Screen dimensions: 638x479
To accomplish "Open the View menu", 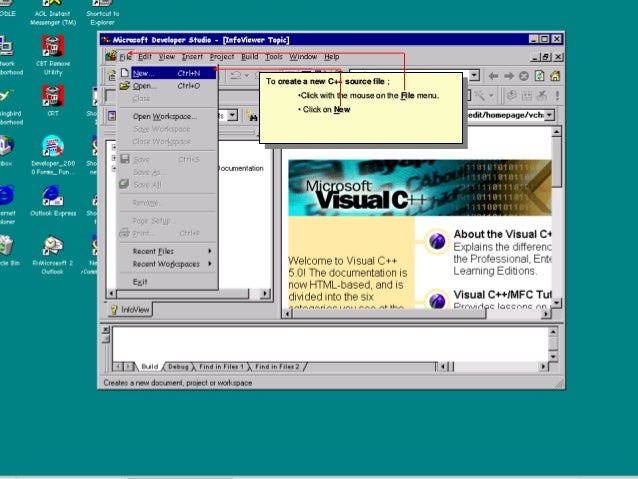I will pos(166,57).
